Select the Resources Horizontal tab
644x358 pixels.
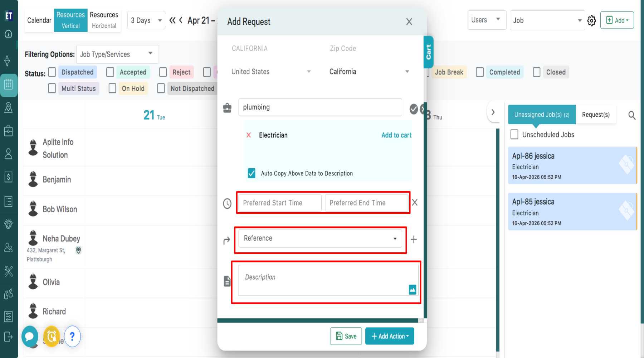coord(104,20)
